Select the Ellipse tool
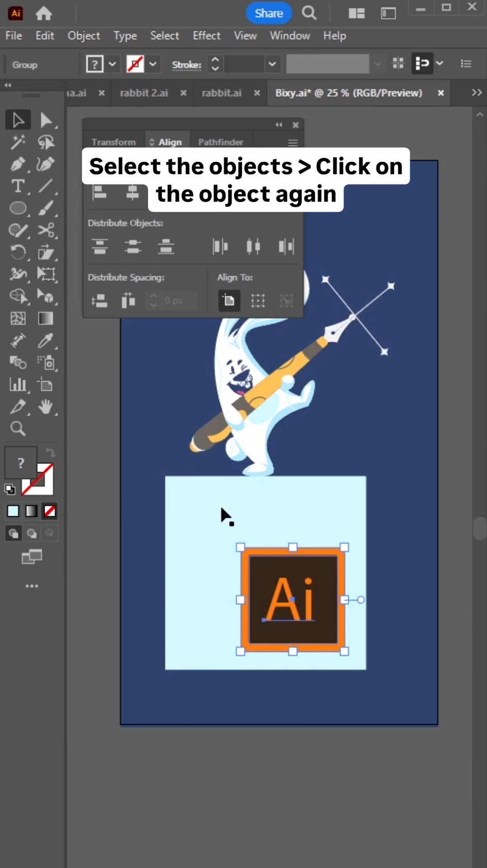The image size is (487, 868). coord(18,208)
